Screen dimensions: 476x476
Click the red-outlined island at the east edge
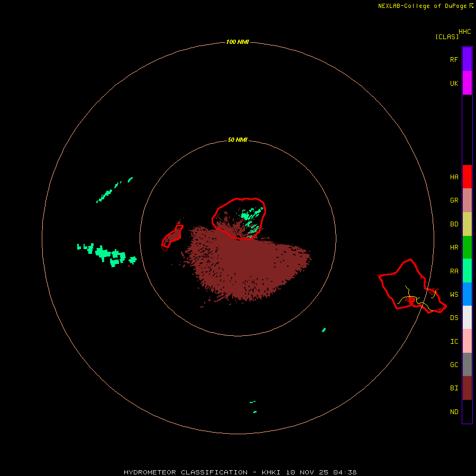412,287
